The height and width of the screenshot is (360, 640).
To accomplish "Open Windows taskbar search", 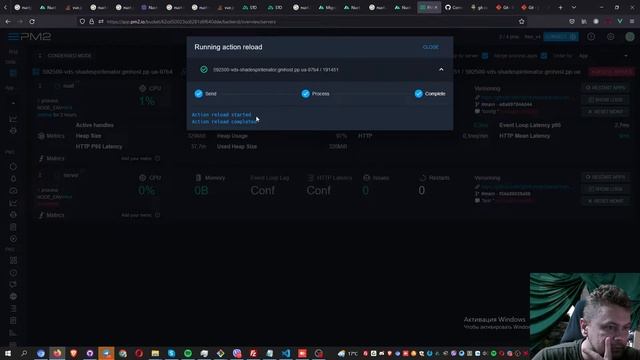I will 24,353.
